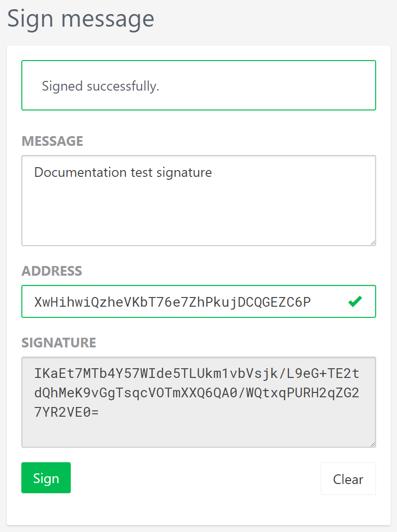
Task: Click the second signature line starting dQhMeK9v
Action: tap(196, 393)
